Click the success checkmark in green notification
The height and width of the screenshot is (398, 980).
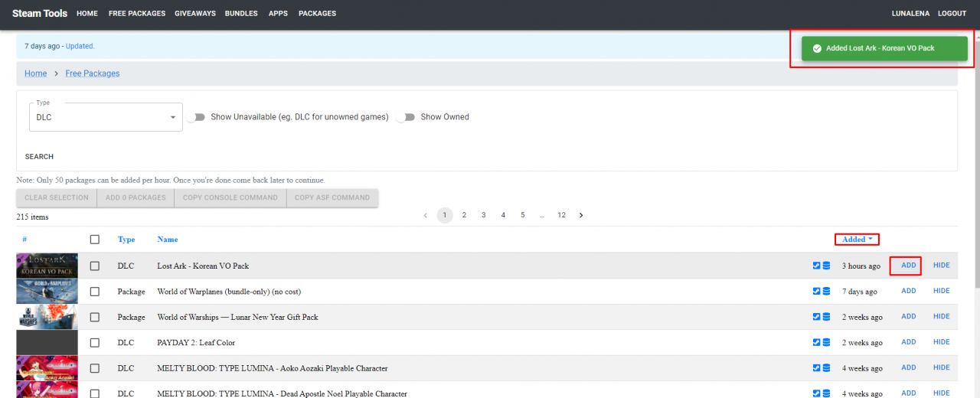tap(817, 48)
